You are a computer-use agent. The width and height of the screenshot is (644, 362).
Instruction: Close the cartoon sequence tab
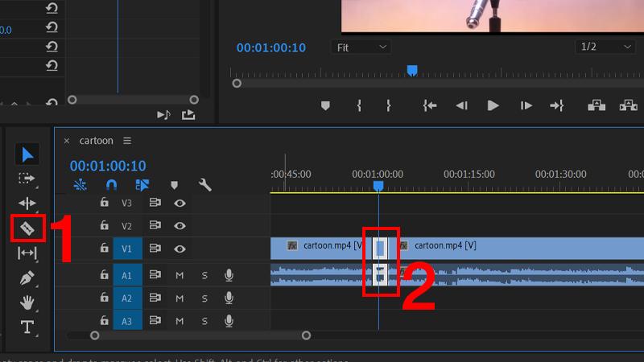[67, 141]
